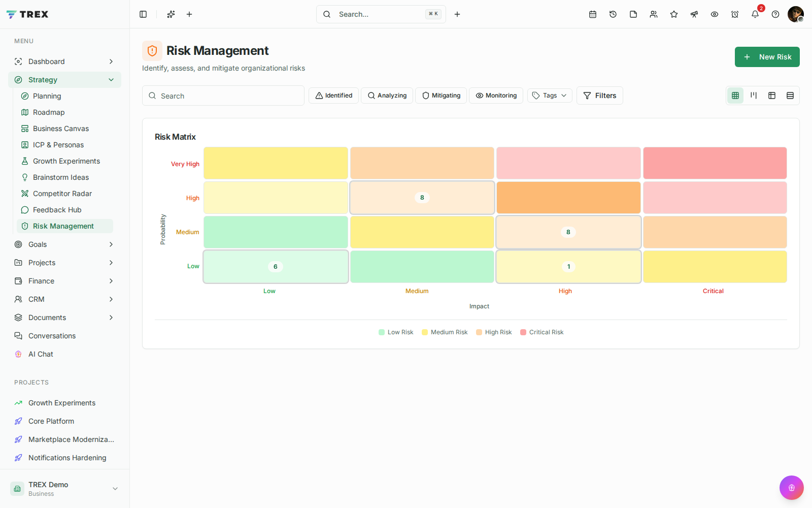This screenshot has width=812, height=508.
Task: Open the user profile avatar
Action: click(796, 14)
